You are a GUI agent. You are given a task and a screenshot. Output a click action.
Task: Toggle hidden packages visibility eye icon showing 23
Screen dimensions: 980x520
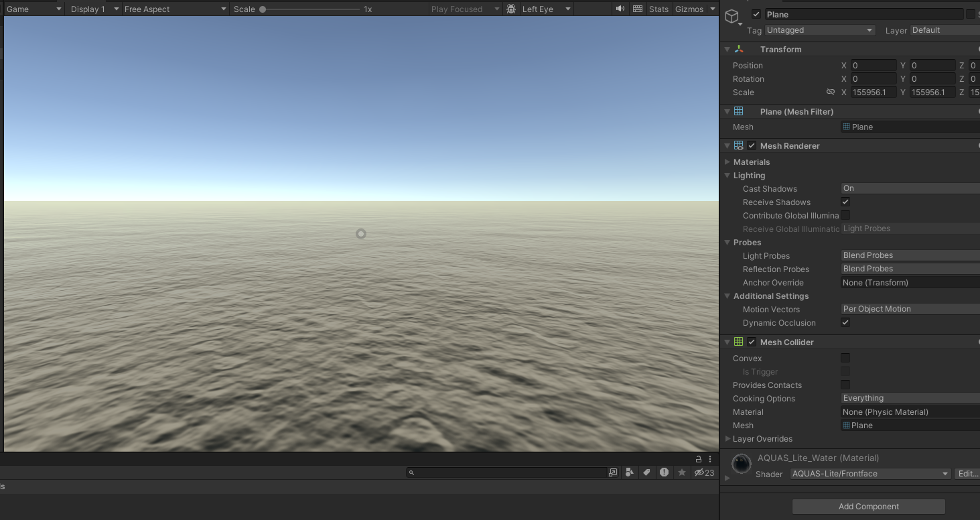point(704,472)
